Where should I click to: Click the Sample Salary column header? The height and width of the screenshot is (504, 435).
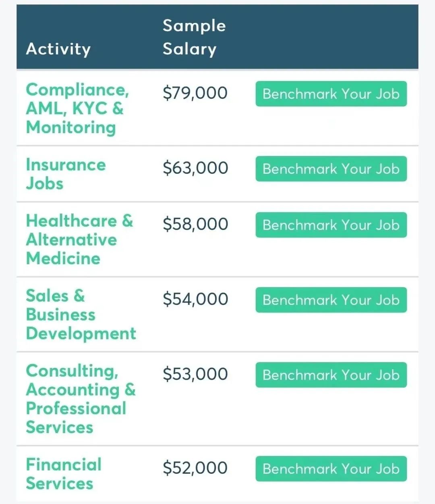point(194,37)
